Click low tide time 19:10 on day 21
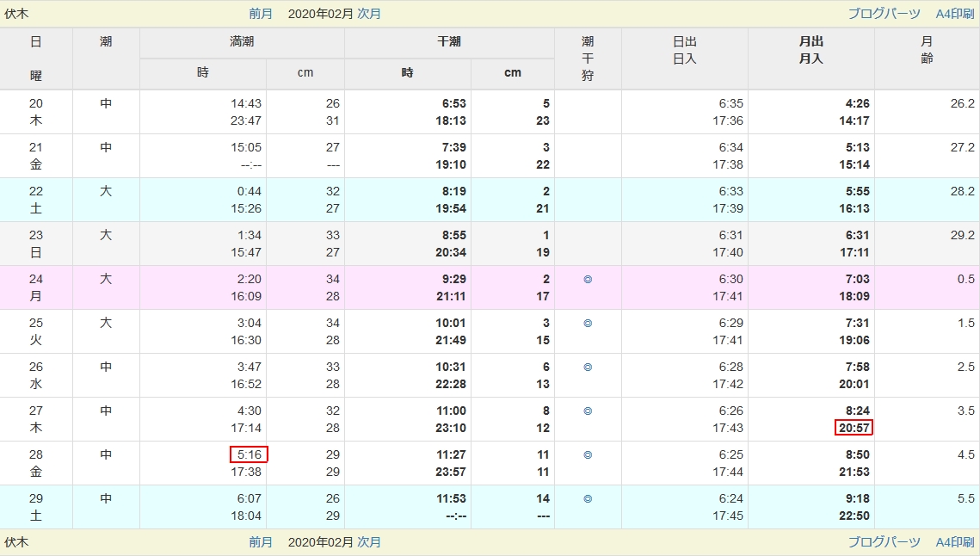 pyautogui.click(x=451, y=164)
